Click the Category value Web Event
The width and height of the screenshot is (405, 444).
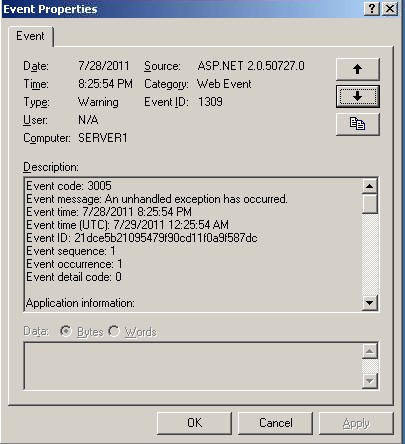coord(224,84)
